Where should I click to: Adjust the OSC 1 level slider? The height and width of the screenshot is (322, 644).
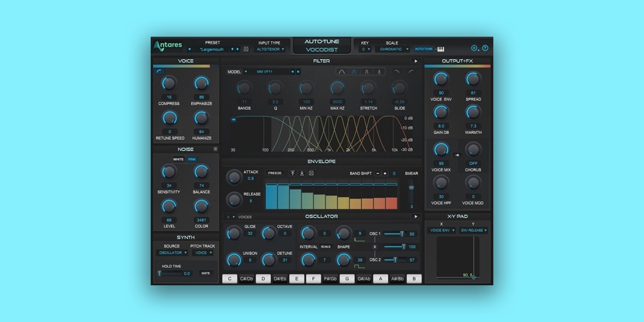tap(402, 234)
